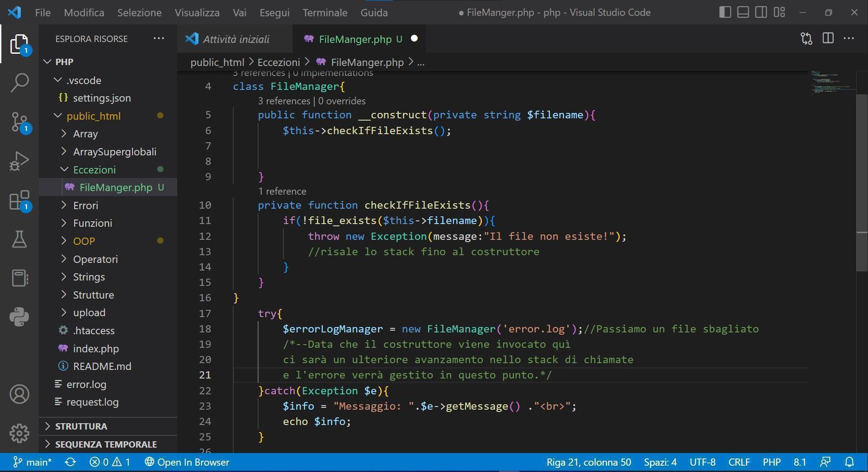Expand the Errori folder

[108, 205]
